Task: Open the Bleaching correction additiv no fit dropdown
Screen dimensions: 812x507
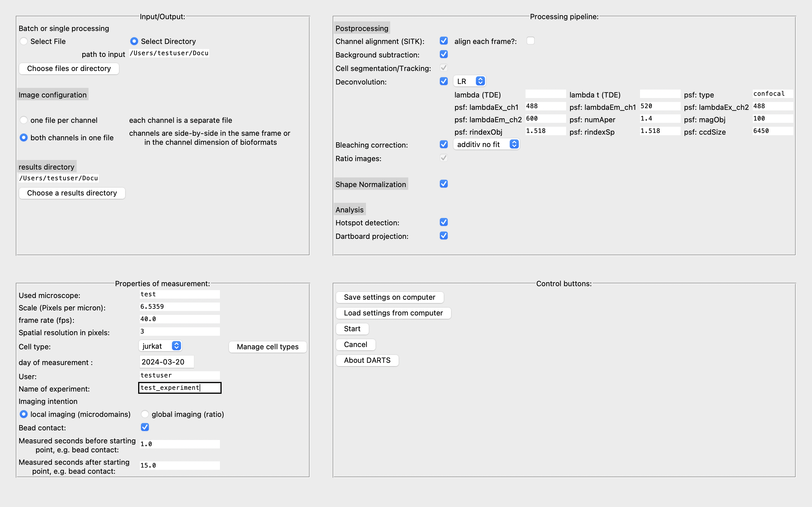Action: (x=486, y=145)
